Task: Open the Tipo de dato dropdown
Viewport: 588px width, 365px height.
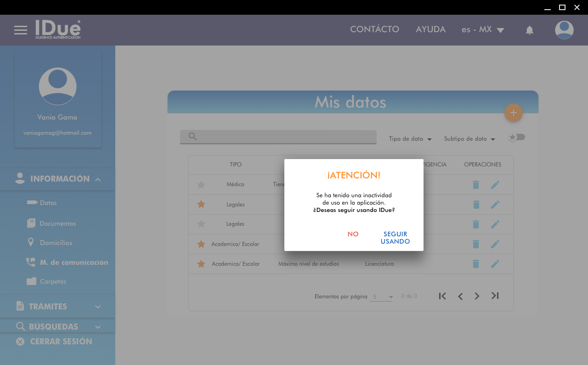Action: click(410, 139)
